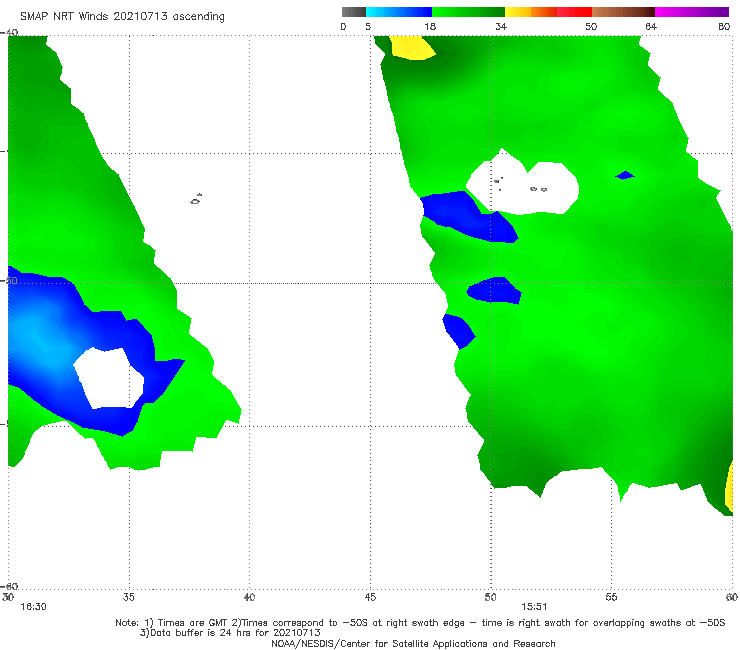Click the gray segment of the color bar
Screen dimensions: 740x650
pyautogui.click(x=354, y=12)
